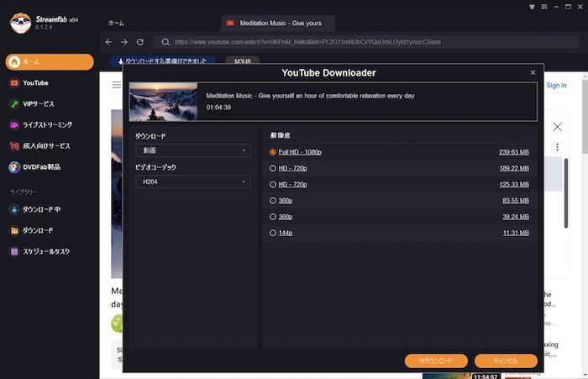The width and height of the screenshot is (588, 379).
Task: Expand the ビデオコーデック H264 dropdown
Action: click(193, 182)
